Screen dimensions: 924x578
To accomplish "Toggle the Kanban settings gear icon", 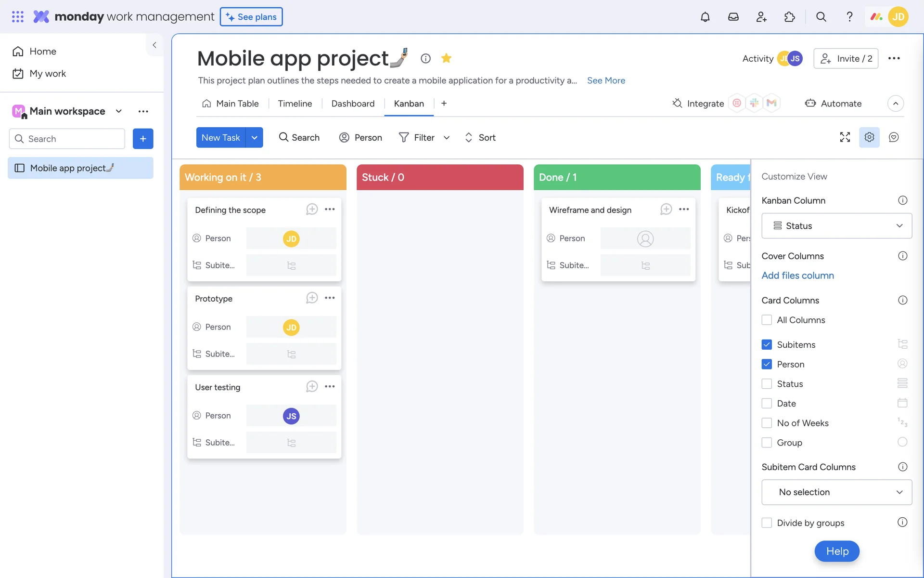I will [869, 137].
